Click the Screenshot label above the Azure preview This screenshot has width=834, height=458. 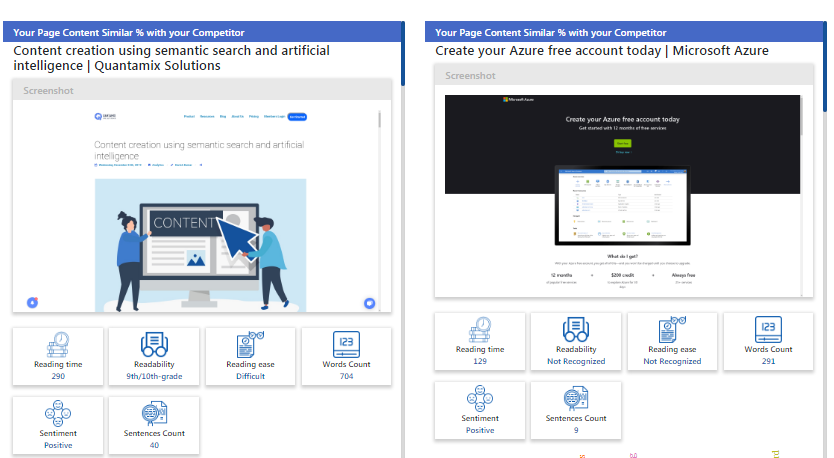[x=470, y=76]
